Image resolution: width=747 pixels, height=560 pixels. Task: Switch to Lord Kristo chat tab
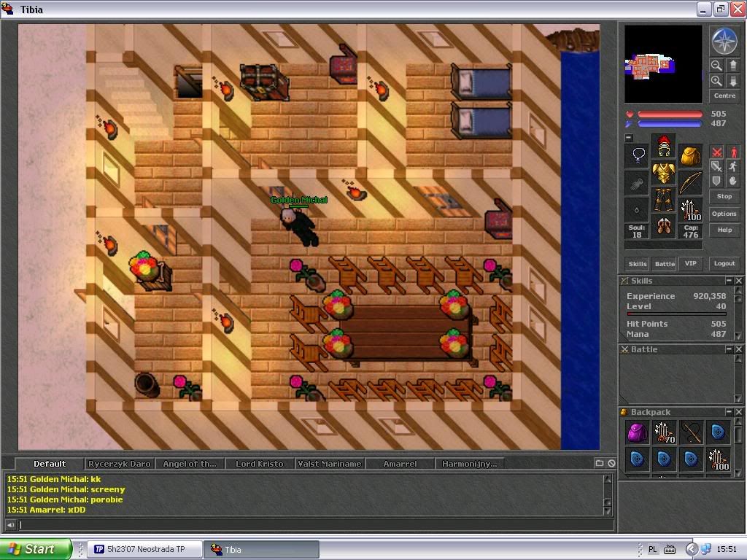(260, 464)
